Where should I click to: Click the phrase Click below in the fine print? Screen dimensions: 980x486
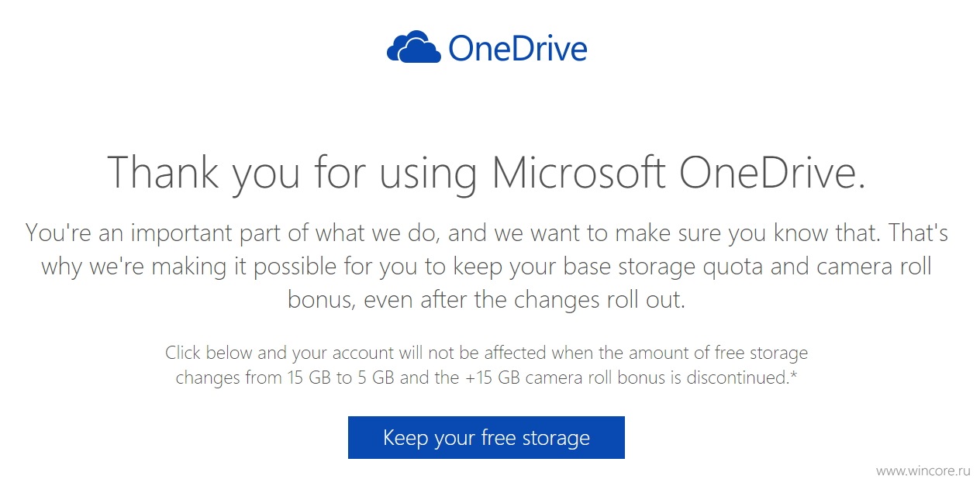(209, 353)
